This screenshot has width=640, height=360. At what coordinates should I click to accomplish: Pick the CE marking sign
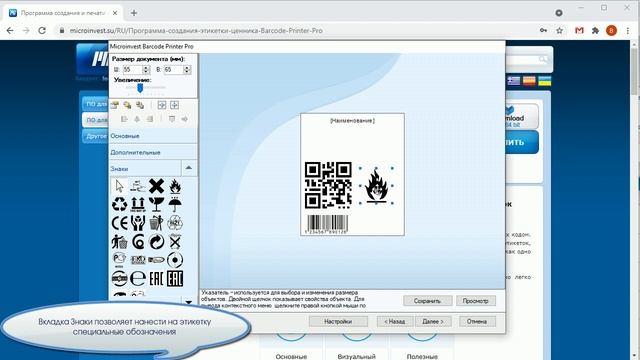(x=120, y=223)
